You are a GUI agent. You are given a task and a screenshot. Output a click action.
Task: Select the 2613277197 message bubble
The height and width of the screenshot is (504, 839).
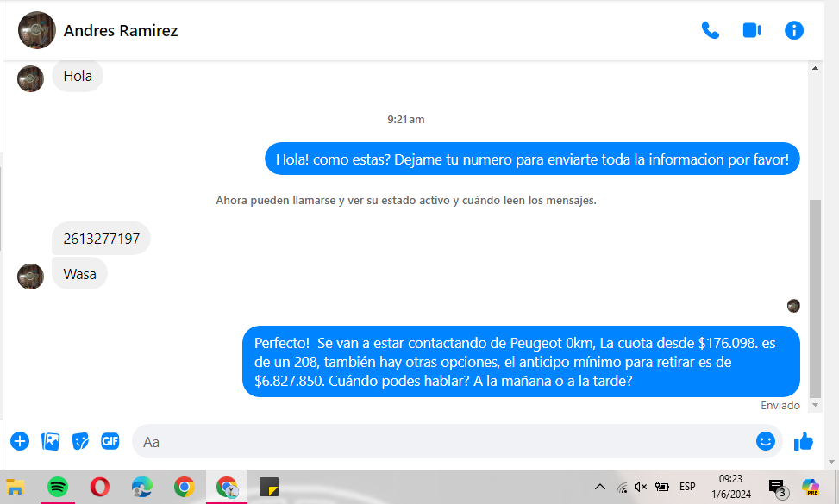point(101,239)
